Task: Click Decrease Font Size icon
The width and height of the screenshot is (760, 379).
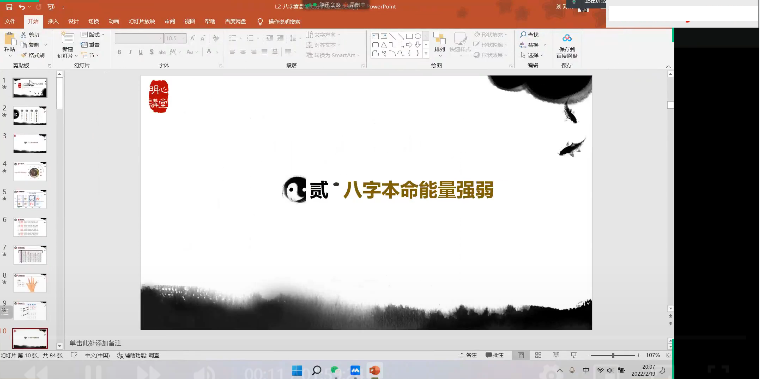Action: pos(203,38)
